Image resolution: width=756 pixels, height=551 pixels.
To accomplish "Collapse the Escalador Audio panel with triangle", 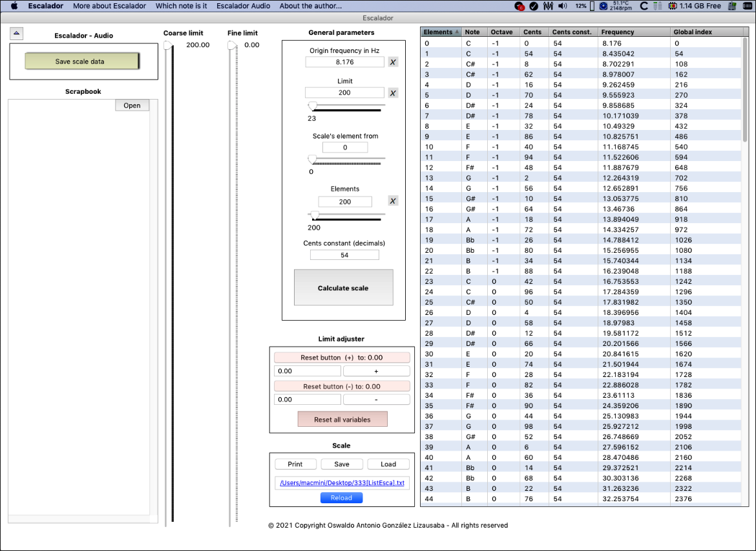I will pos(17,33).
